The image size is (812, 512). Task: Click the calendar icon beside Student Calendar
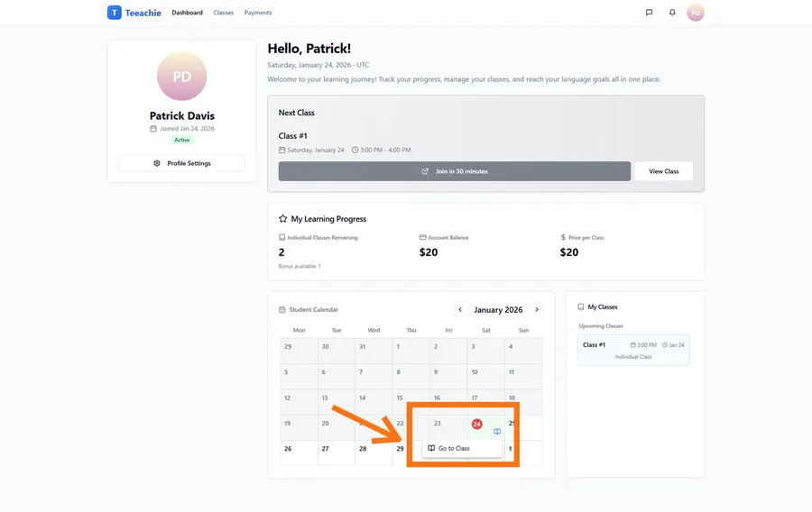click(x=282, y=310)
